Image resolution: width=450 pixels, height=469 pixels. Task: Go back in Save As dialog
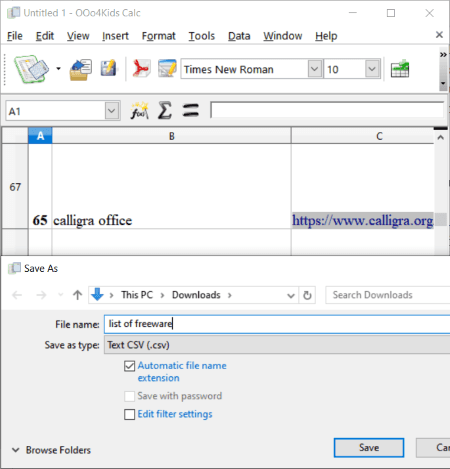[17, 295]
